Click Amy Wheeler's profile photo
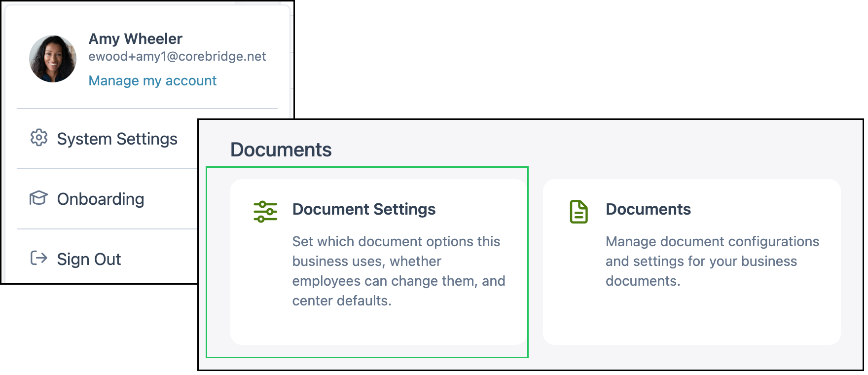 tap(53, 59)
